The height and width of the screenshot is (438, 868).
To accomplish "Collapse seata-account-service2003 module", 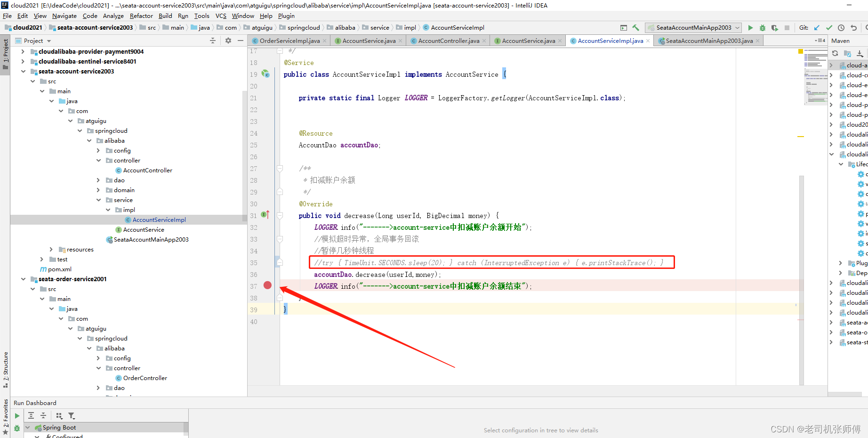I will click(x=23, y=72).
